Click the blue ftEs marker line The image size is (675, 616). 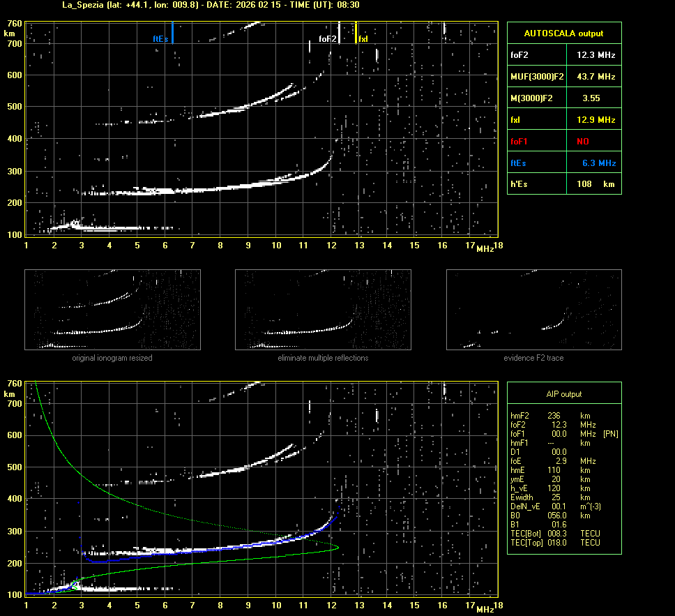point(172,32)
